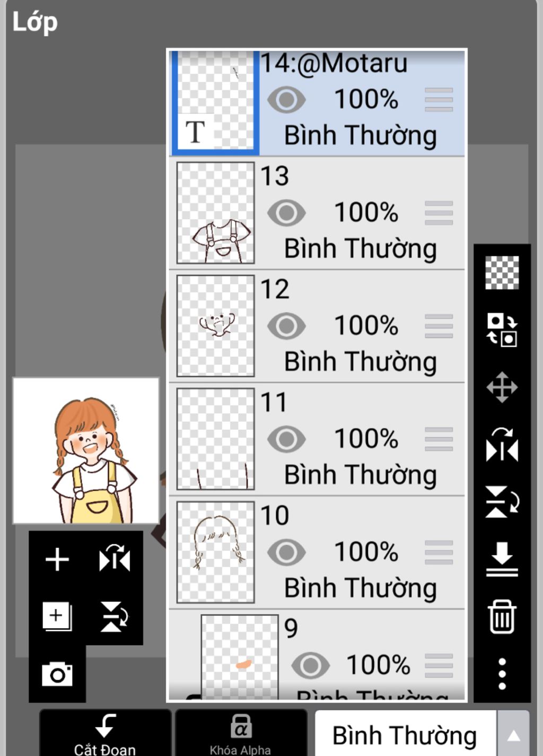This screenshot has height=756, width=543.
Task: Click the duplicate layer icon
Action: [x=57, y=616]
